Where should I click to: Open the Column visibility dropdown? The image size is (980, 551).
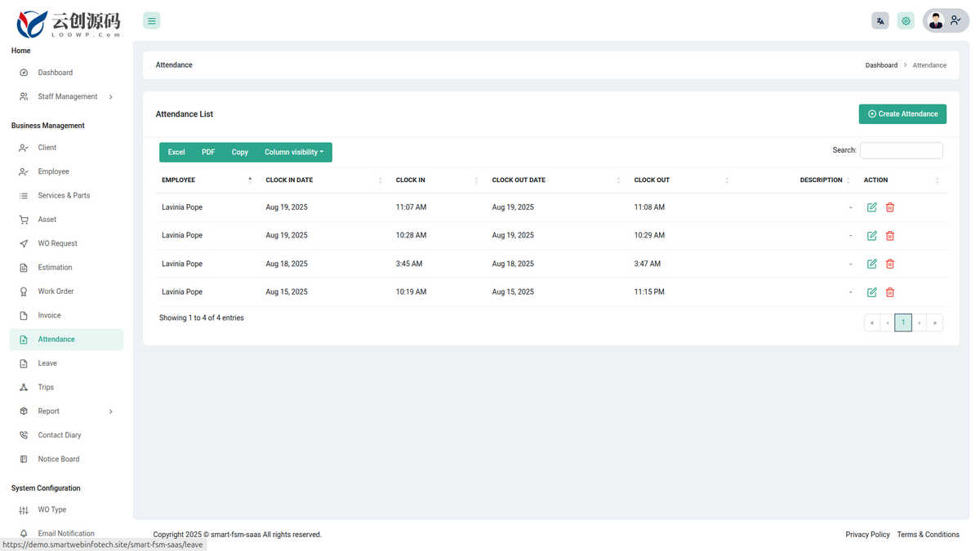coord(294,152)
